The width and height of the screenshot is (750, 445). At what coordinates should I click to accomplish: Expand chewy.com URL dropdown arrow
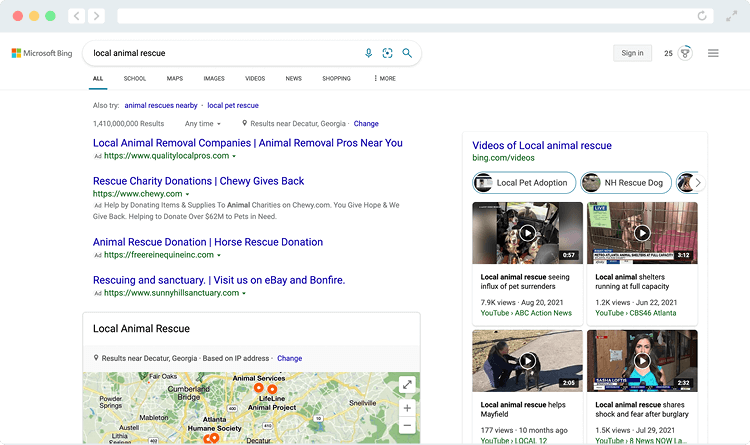coord(187,194)
